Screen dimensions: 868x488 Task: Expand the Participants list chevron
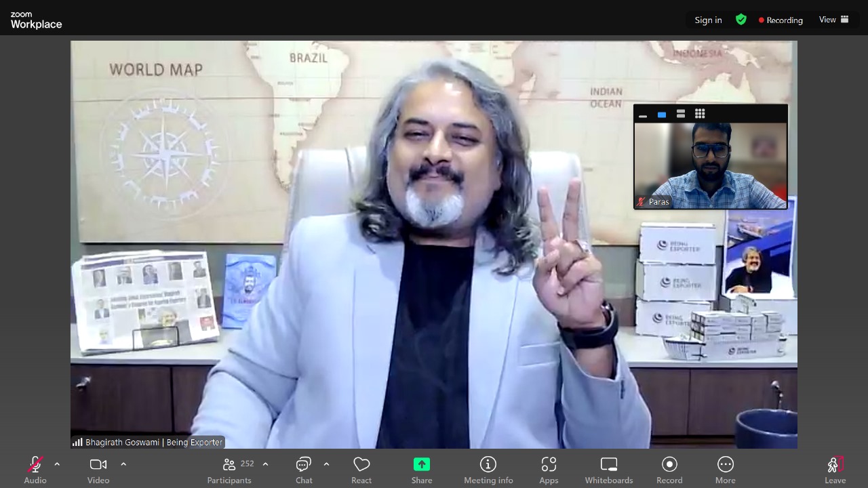tap(264, 464)
